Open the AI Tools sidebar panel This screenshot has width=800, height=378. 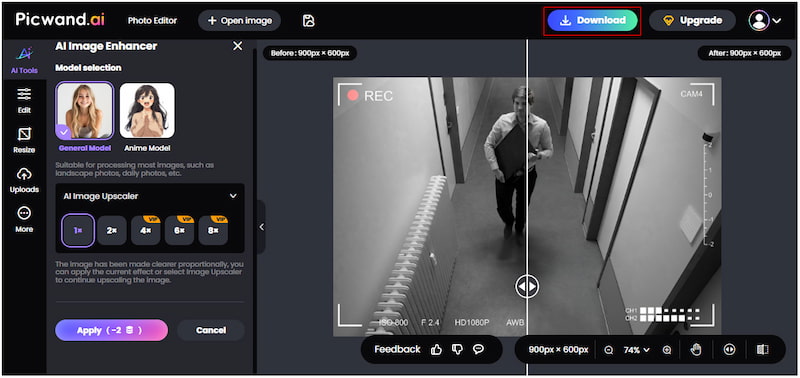pos(24,60)
